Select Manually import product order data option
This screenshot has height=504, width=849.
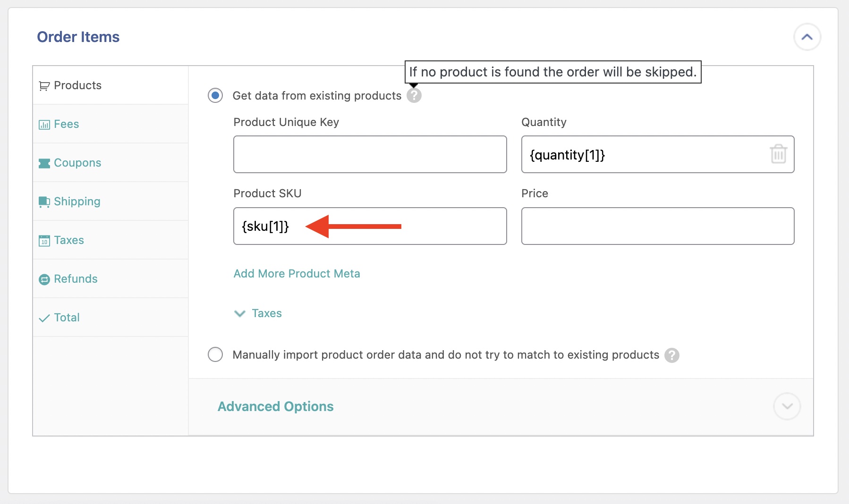215,354
